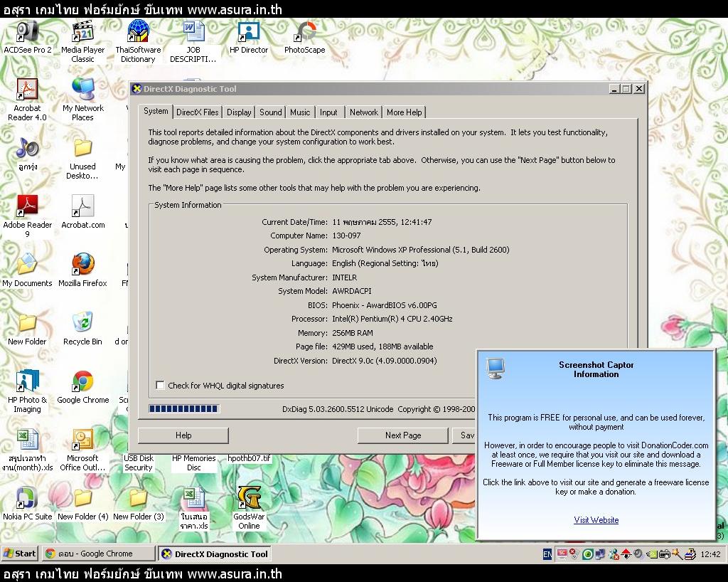This screenshot has height=582, width=728.
Task: Select Acrobat Reader 4.0 desktop icon
Action: pos(27,100)
